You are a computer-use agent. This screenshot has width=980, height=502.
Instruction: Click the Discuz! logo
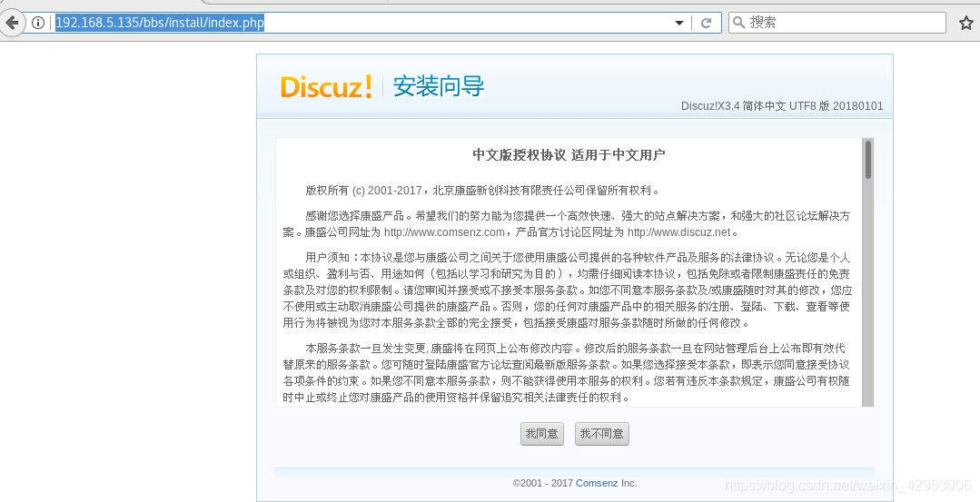tap(326, 86)
